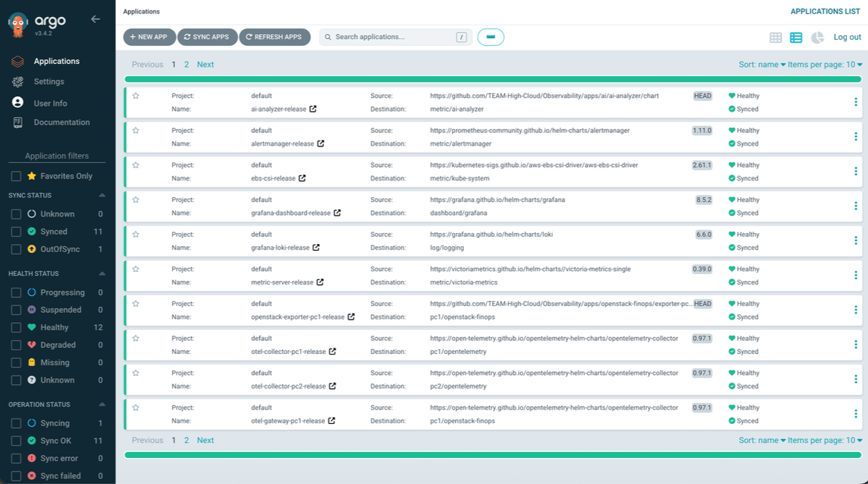868x484 pixels.
Task: Click the APPLICATIONS LIST link
Action: point(825,12)
